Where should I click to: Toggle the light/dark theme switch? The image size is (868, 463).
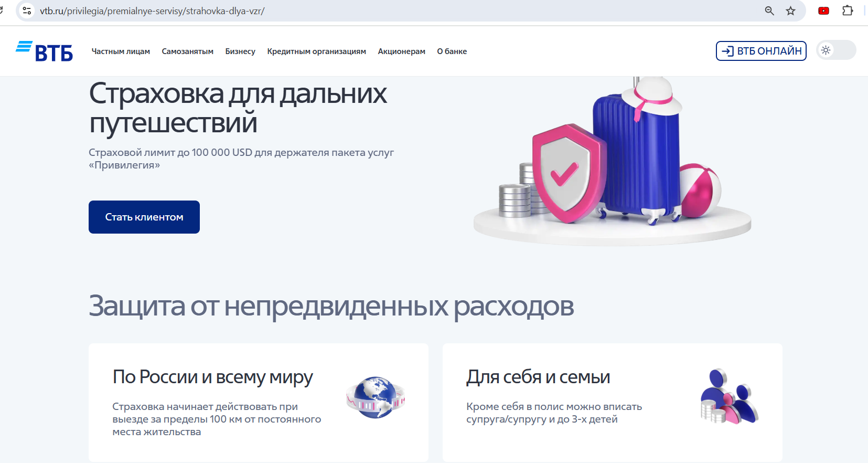[x=836, y=50]
